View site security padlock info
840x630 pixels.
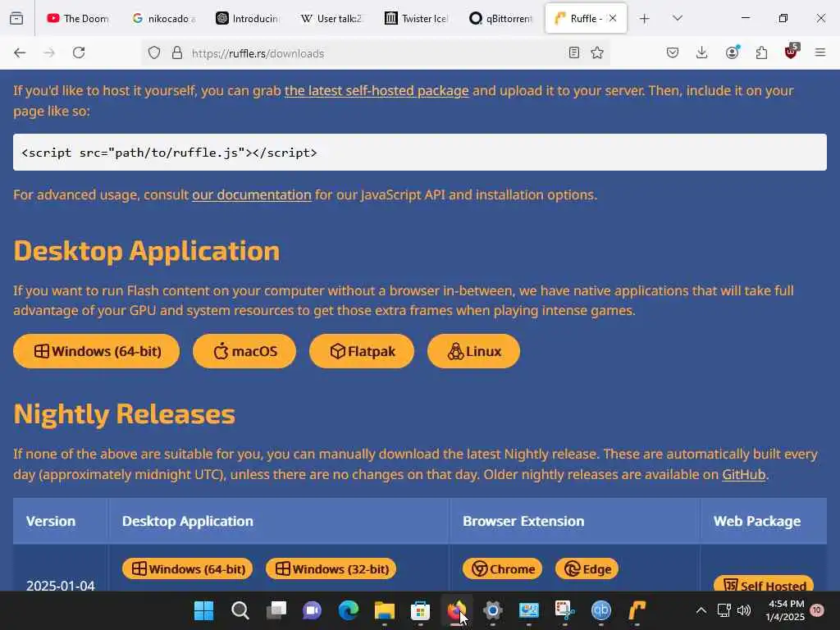[177, 53]
